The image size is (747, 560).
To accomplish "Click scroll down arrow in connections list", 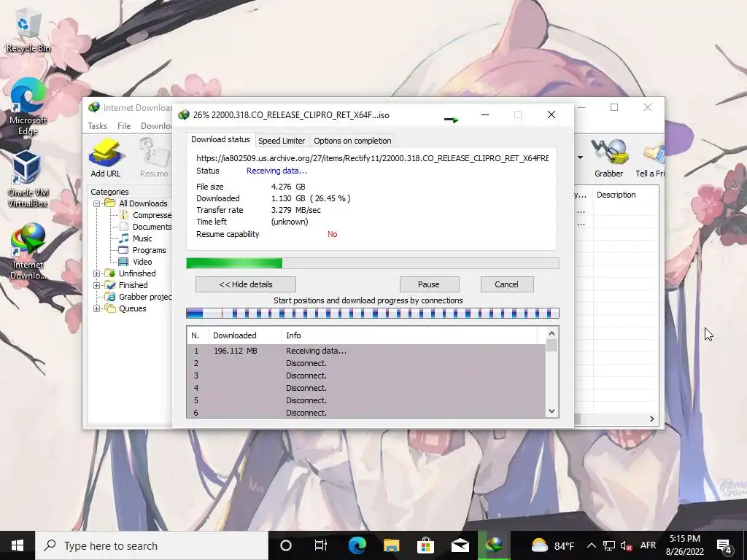I will pos(551,411).
